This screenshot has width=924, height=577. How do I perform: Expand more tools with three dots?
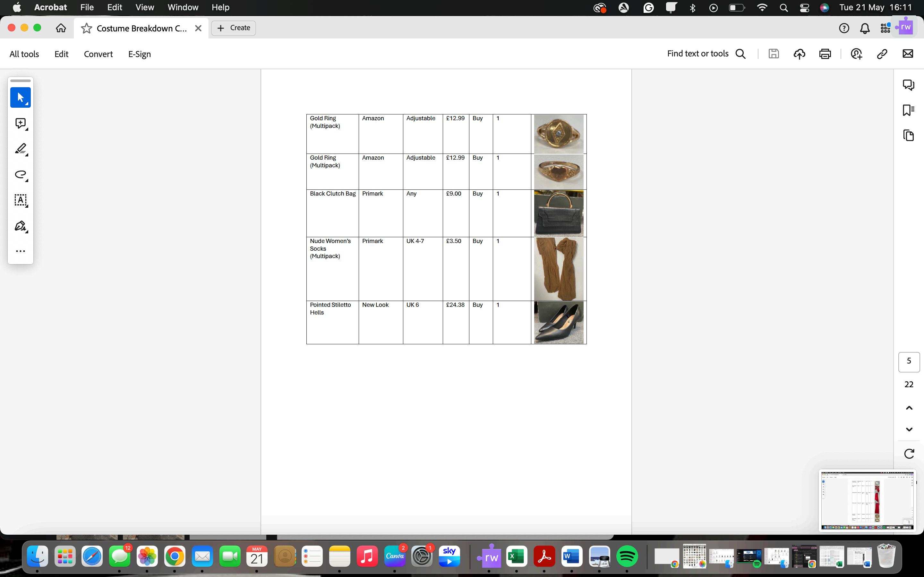pos(20,251)
